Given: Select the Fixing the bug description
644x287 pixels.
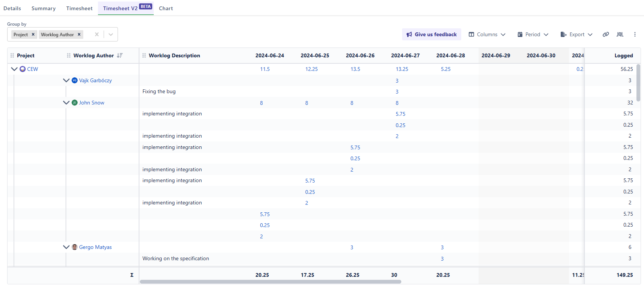Looking at the screenshot, I should (x=159, y=91).
